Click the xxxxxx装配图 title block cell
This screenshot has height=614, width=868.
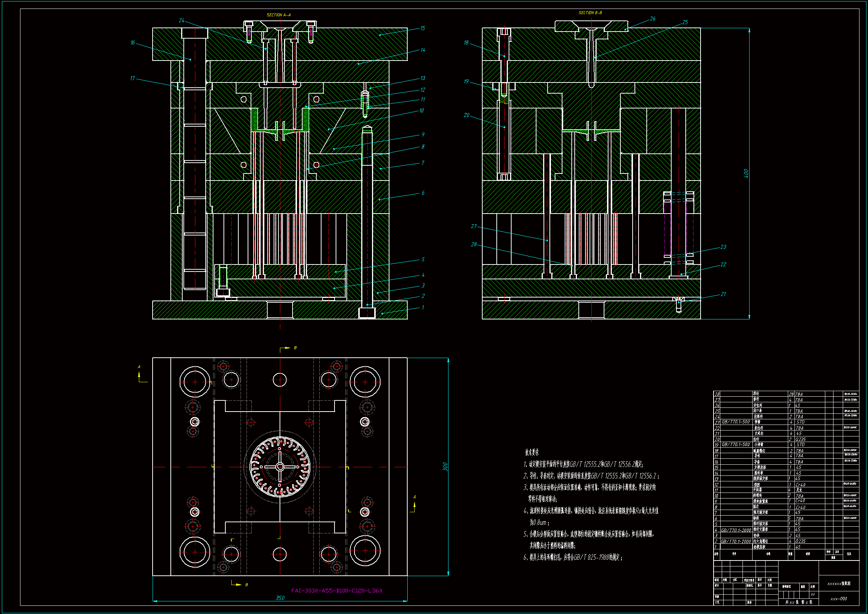tap(839, 584)
